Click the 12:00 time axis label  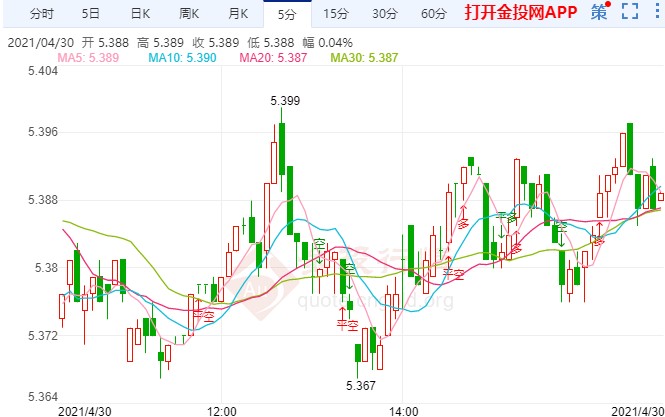click(x=221, y=411)
